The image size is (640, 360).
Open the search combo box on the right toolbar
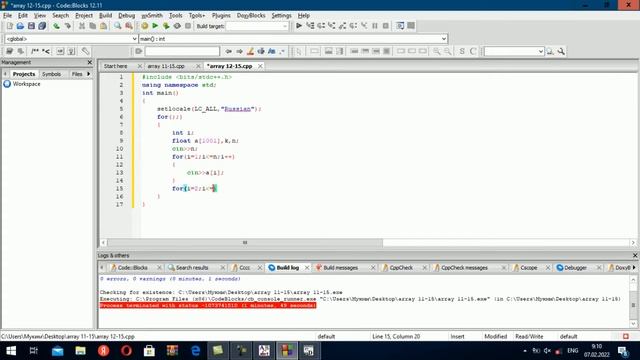click(x=514, y=51)
